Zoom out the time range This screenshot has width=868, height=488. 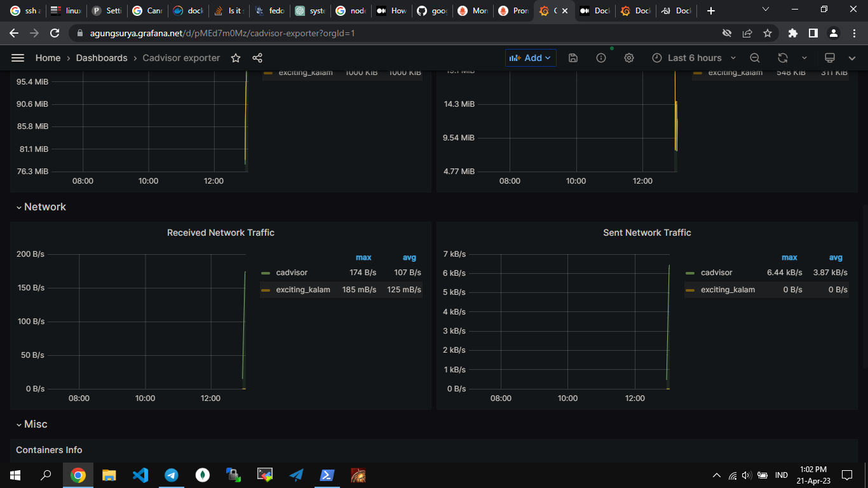[x=755, y=58]
